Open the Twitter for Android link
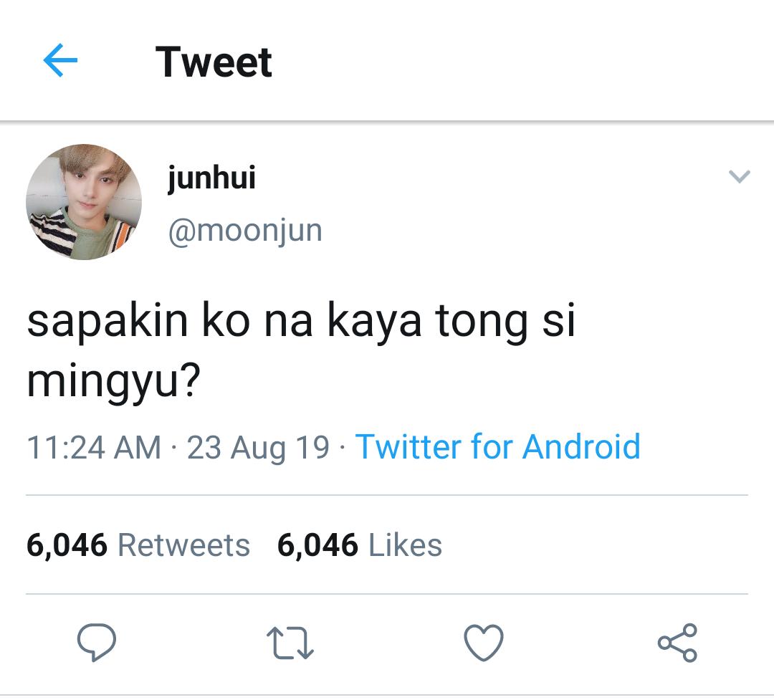This screenshot has width=774, height=700. click(x=497, y=446)
